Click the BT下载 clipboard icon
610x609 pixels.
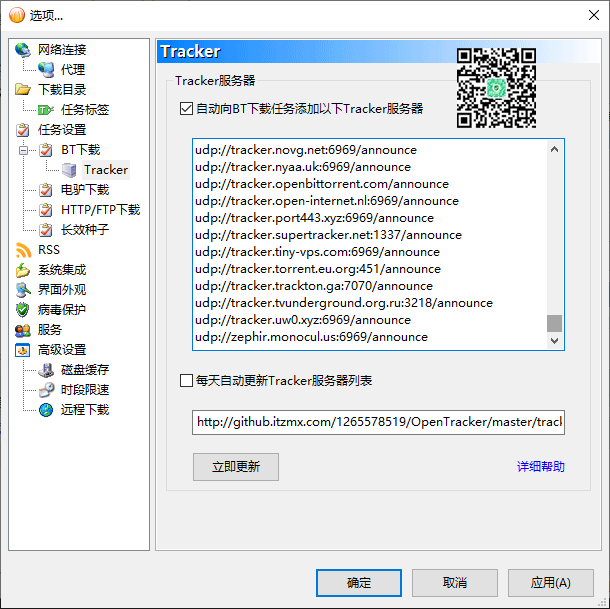point(46,150)
